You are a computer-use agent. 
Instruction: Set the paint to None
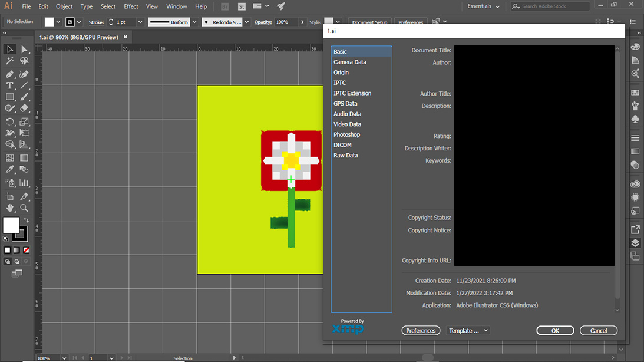pos(26,250)
